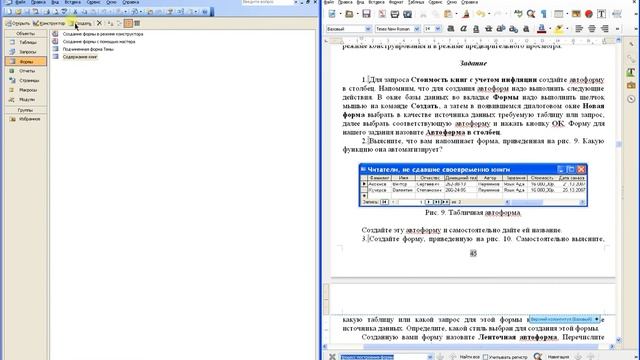Click the highlight color swatch button
Screen dimensions: 640x360
pyautogui.click(x=559, y=29)
